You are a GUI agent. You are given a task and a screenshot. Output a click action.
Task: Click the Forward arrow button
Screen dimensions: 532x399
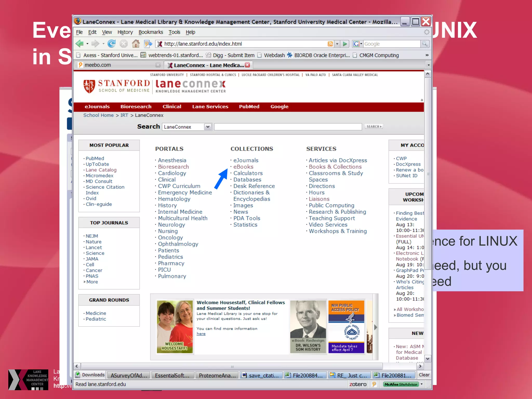tap(95, 44)
